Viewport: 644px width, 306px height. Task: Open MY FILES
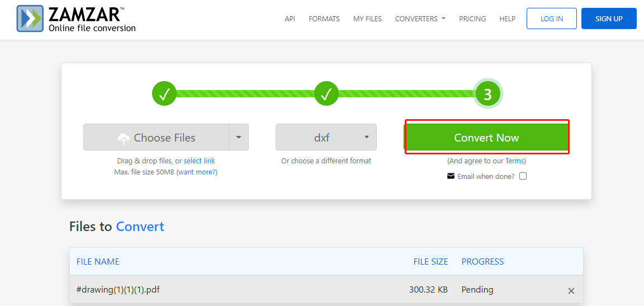point(367,19)
